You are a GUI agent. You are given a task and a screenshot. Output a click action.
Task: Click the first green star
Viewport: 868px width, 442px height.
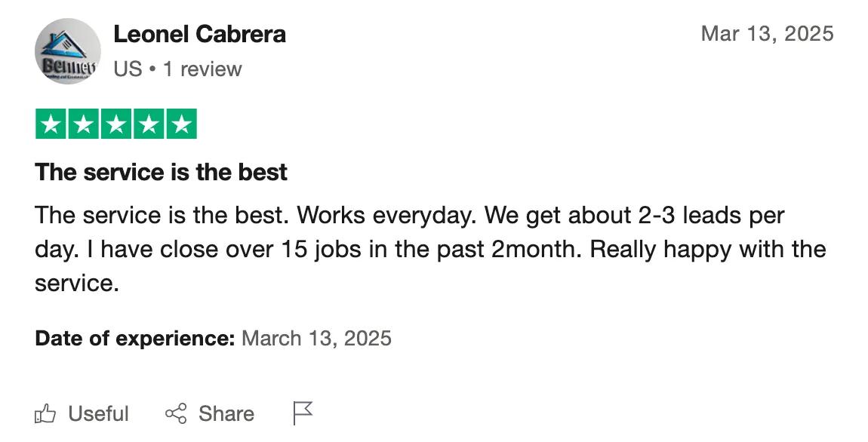click(51, 124)
